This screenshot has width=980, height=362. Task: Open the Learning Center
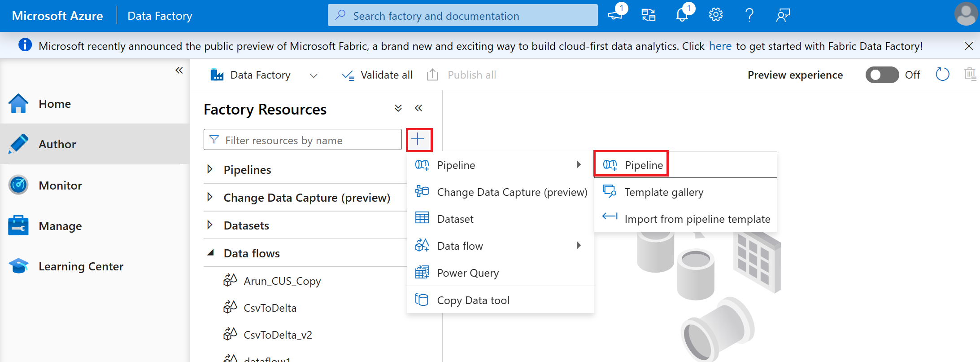[x=95, y=266]
